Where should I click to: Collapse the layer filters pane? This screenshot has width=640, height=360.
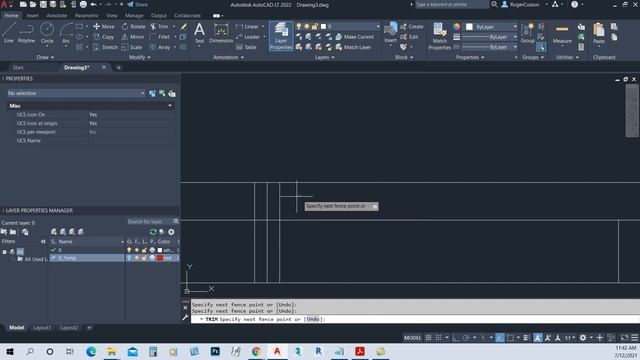43,242
